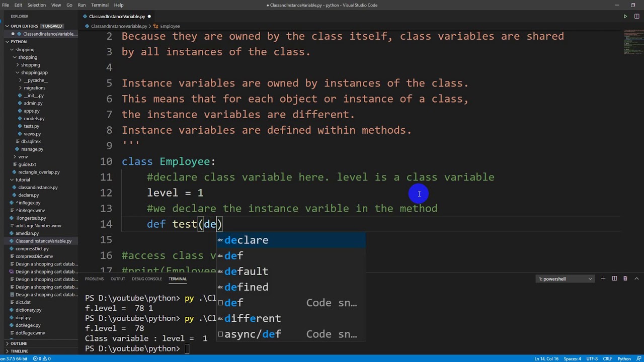Open the Edit menu
644x362 pixels.
(18, 5)
